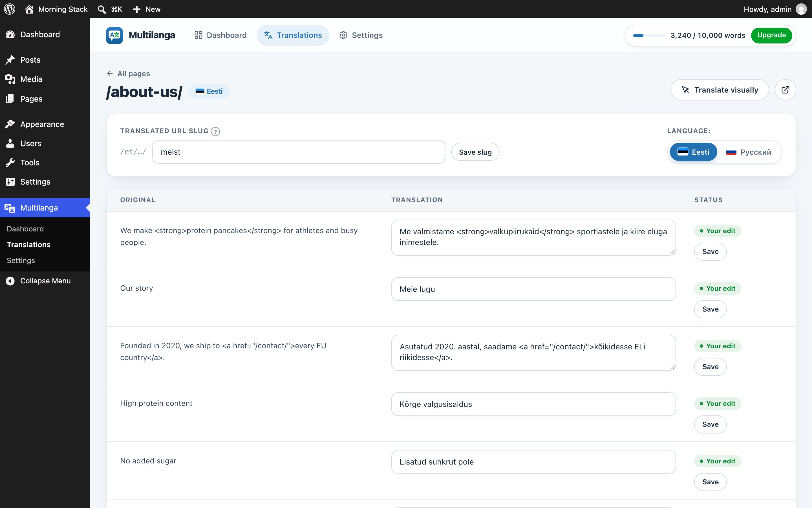Click the 'Kõrge valgusisaldus' translation field

coord(533,404)
